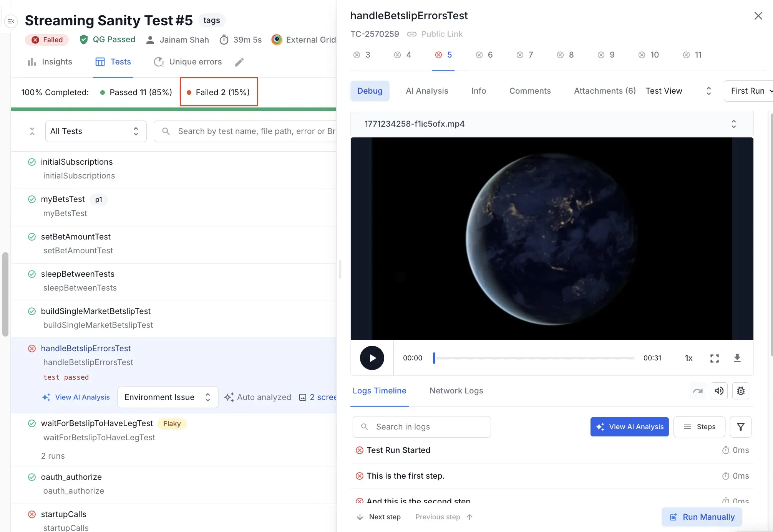The height and width of the screenshot is (532, 773).
Task: Toggle log sound speaker icon
Action: pyautogui.click(x=719, y=391)
